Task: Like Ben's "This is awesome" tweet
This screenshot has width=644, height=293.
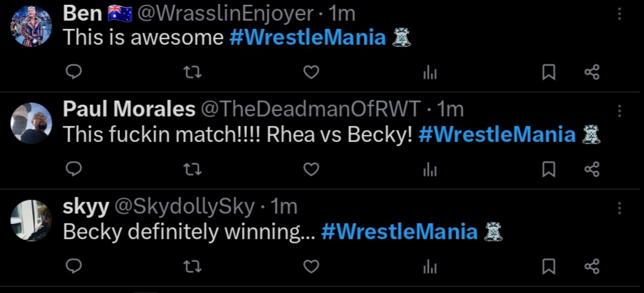Action: click(x=311, y=72)
